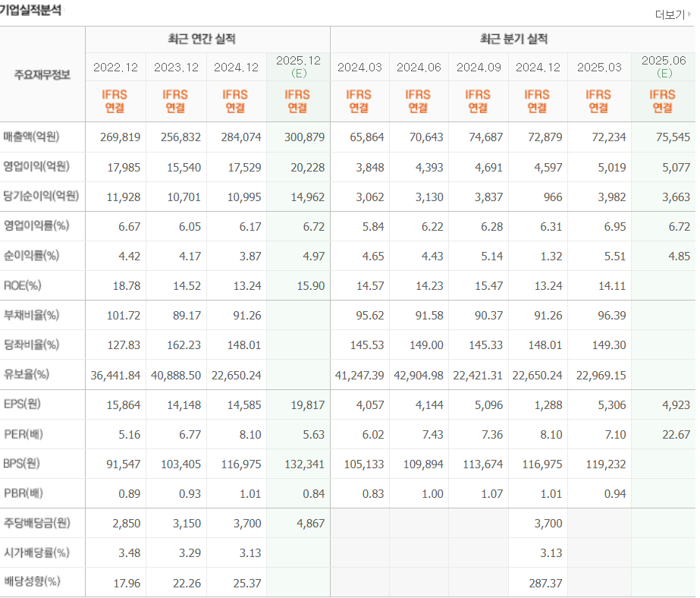This screenshot has width=700, height=598.
Task: Click the PER(배) row label
Action: click(24, 434)
